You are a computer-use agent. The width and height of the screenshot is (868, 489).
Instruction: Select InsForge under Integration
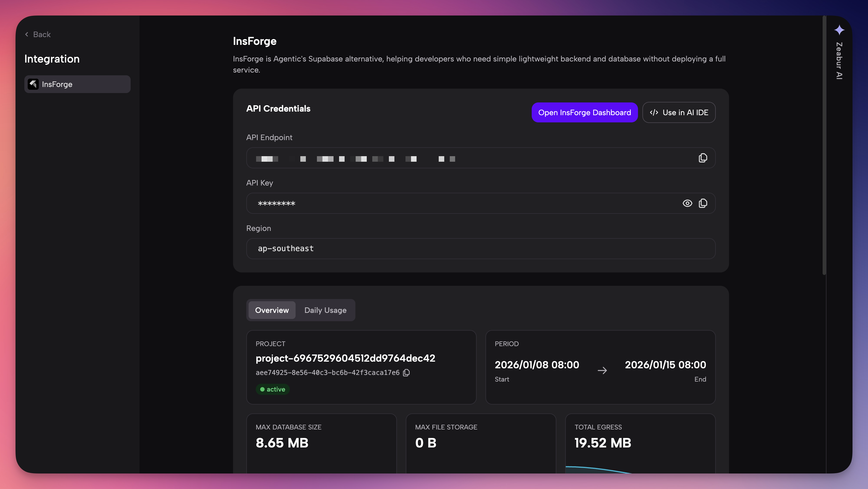[x=77, y=84]
